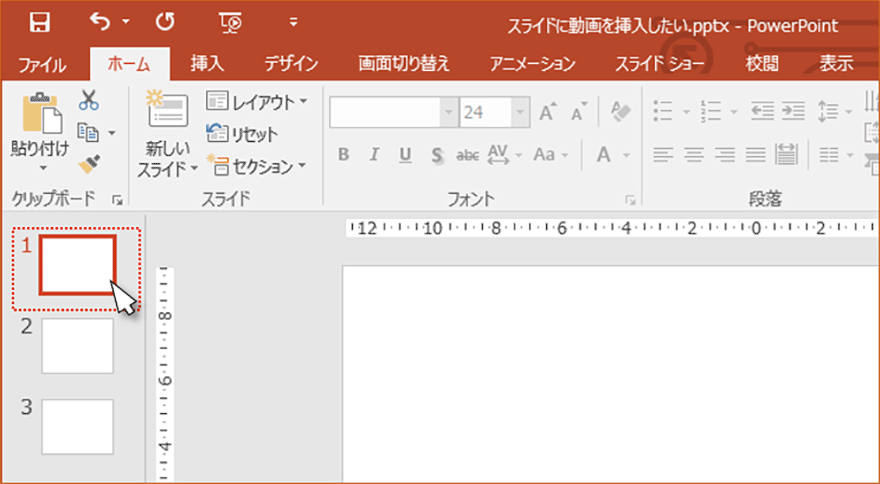Select slide 2 thumbnail
The image size is (880, 484).
pos(77,346)
